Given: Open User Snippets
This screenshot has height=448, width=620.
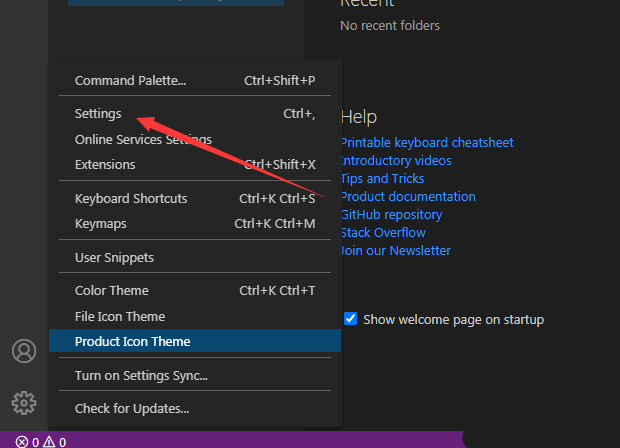Looking at the screenshot, I should [x=114, y=257].
